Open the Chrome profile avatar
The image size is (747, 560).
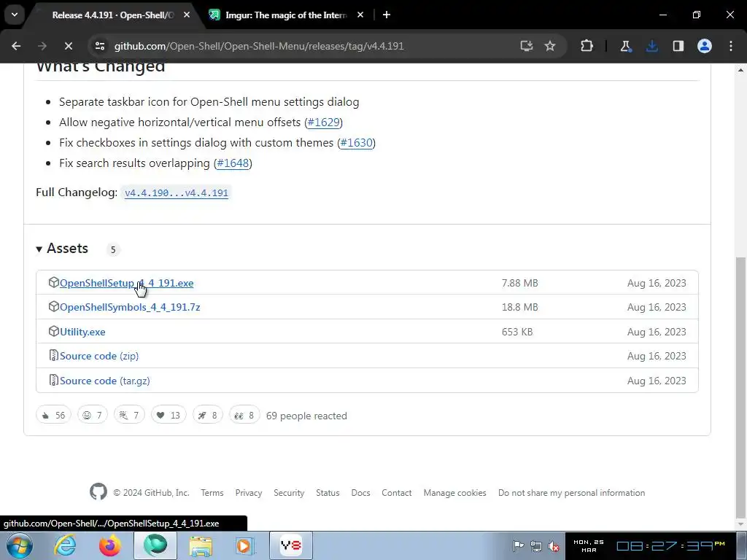pyautogui.click(x=705, y=46)
